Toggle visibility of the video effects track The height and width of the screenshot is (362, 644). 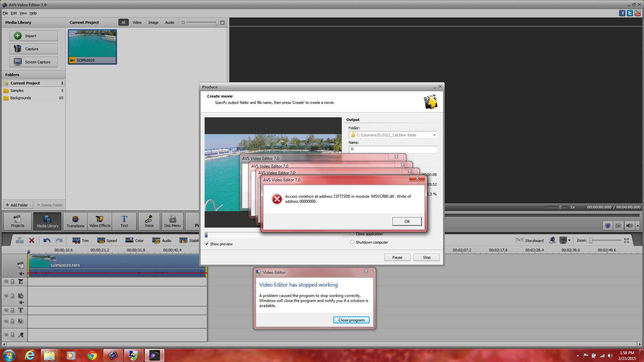(x=6, y=282)
